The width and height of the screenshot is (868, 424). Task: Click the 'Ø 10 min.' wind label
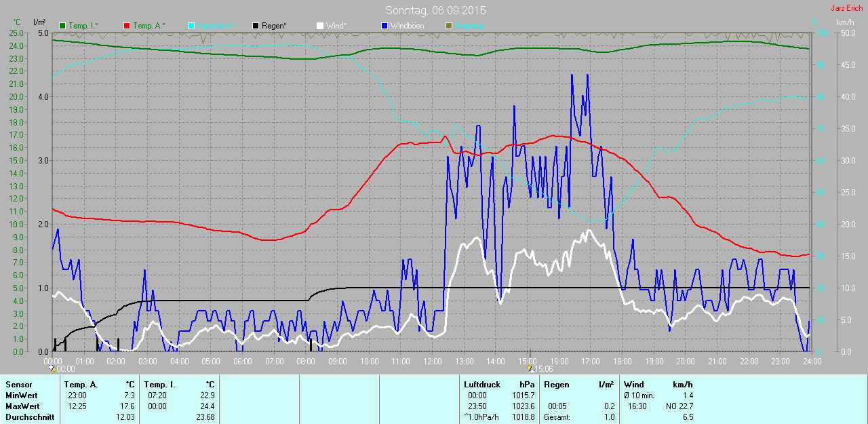[639, 395]
